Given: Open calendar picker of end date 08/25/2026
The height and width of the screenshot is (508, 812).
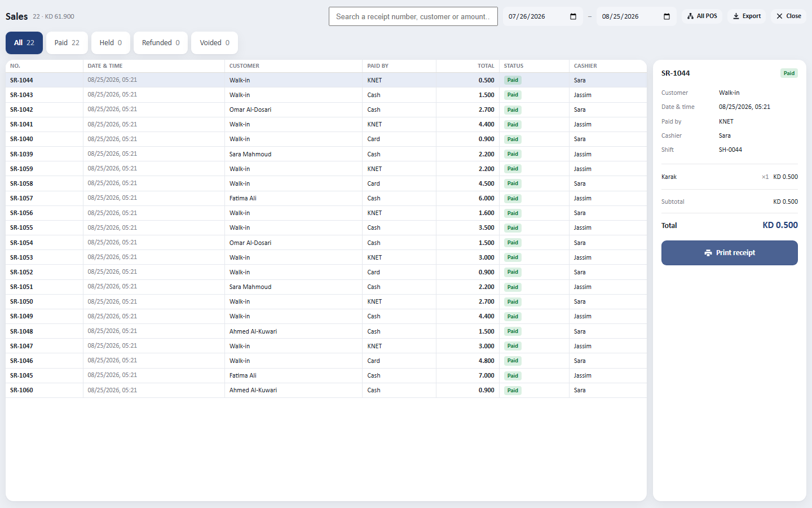Looking at the screenshot, I should click(x=667, y=16).
